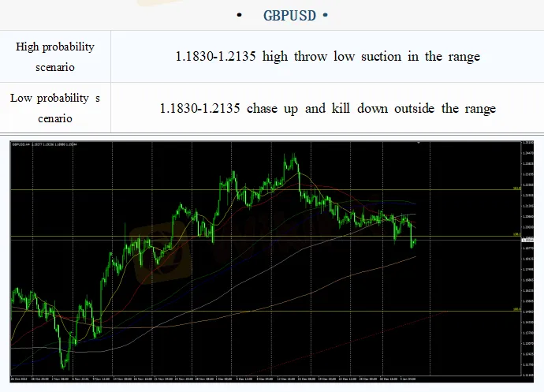Click the lowest candlestick trough in early November
Viewport: 544px width, 392px height.
coord(63,366)
